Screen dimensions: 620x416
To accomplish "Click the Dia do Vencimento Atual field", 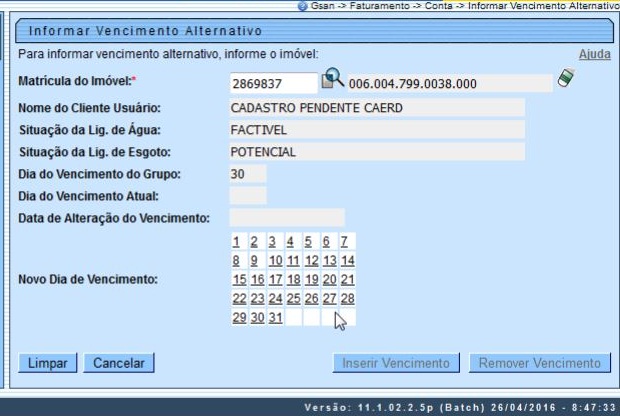I will [x=248, y=196].
